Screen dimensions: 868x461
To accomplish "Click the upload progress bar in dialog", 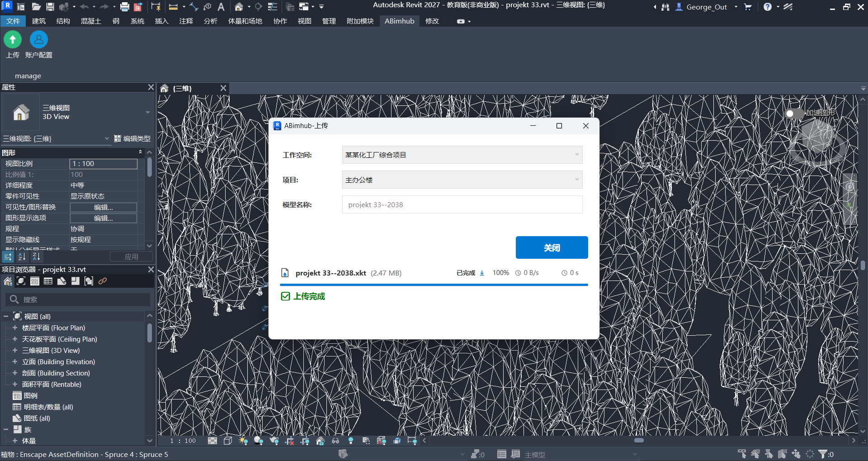I will coord(434,285).
